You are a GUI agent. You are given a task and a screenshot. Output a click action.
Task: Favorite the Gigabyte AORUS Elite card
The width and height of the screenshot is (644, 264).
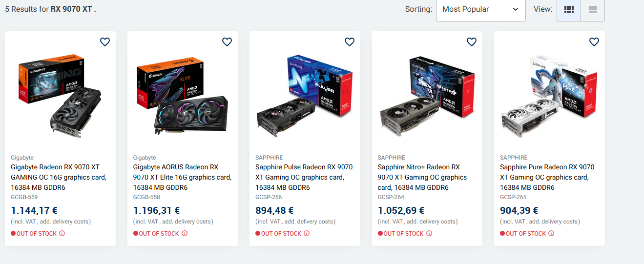(x=227, y=42)
